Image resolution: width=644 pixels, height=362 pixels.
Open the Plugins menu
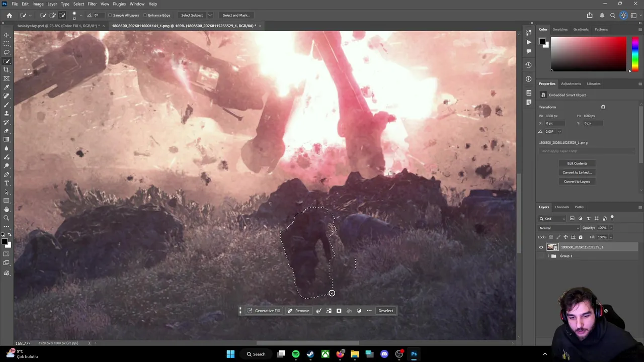pos(119,4)
